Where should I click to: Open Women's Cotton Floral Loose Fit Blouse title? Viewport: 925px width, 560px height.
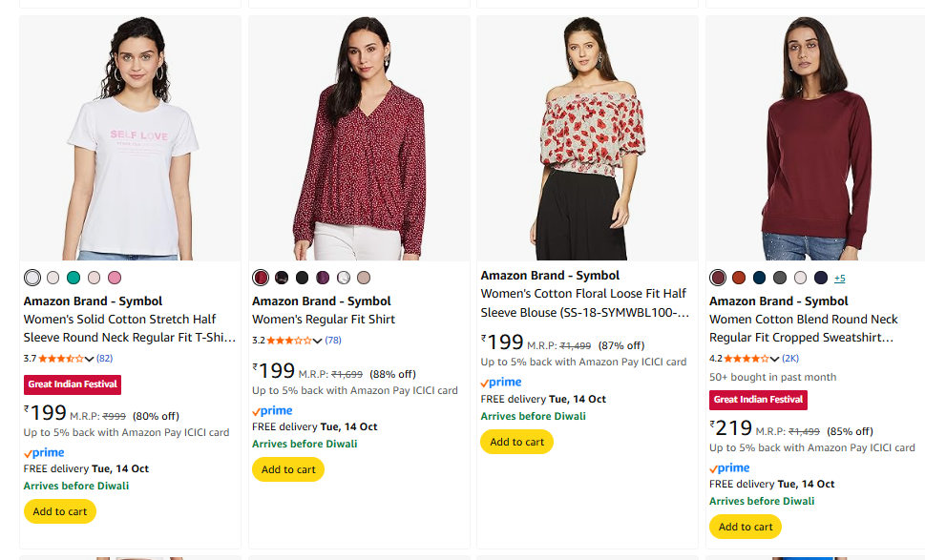pos(583,294)
